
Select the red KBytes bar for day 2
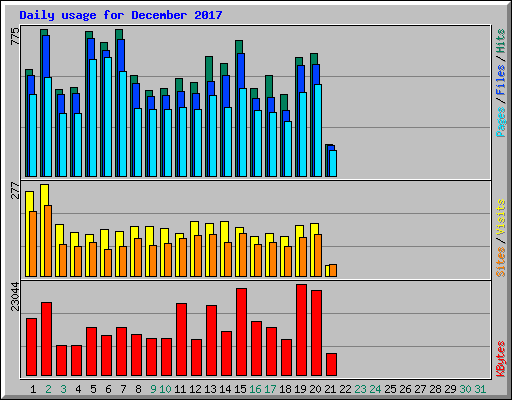click(x=46, y=339)
